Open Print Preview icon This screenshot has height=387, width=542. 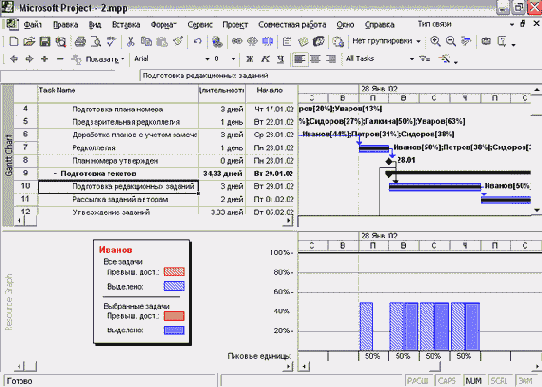(x=96, y=42)
